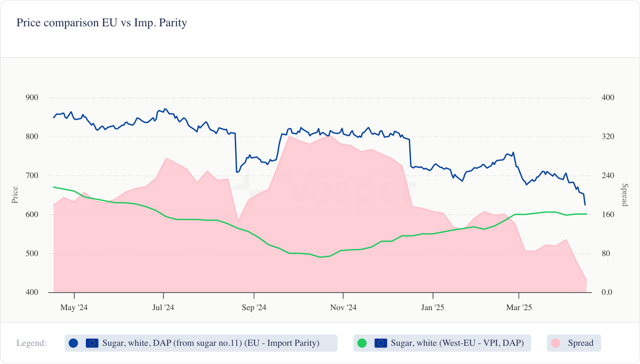Click the green West-EU VPI legend dot
Screen dimensions: 640x364
coord(362,343)
